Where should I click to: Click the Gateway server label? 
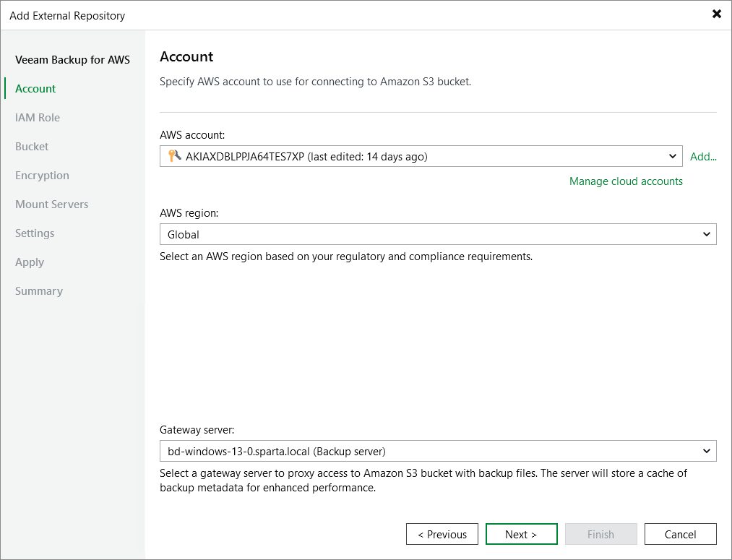pos(197,430)
